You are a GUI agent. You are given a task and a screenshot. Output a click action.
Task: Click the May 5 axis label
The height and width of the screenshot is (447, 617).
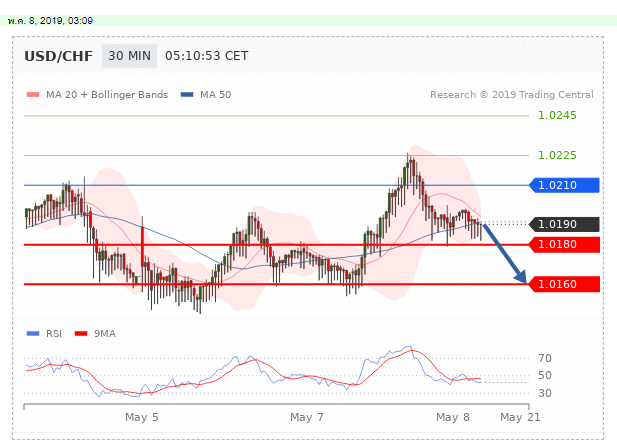(x=142, y=417)
